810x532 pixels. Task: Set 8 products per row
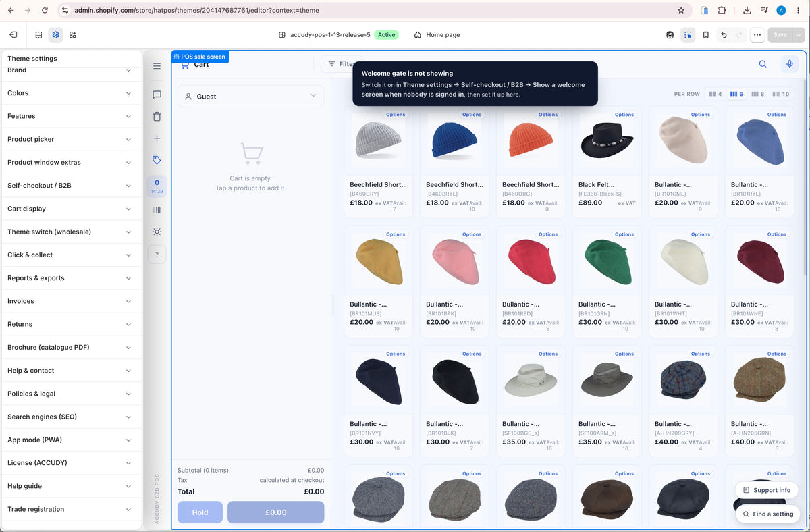757,94
